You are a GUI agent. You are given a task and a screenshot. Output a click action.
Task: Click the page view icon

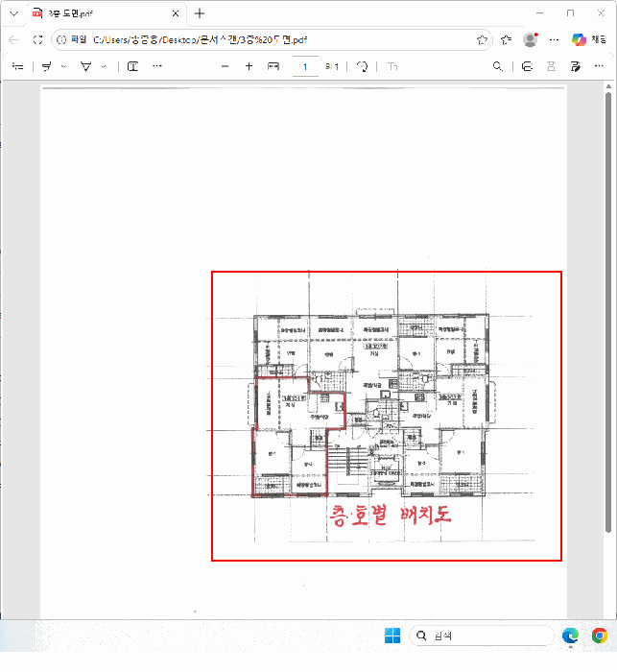[392, 66]
